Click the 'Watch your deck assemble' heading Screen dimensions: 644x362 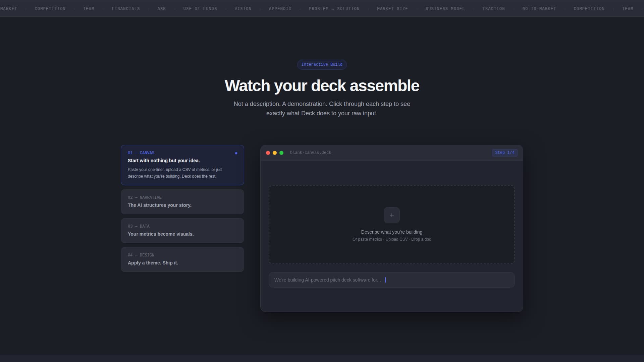[x=322, y=86]
